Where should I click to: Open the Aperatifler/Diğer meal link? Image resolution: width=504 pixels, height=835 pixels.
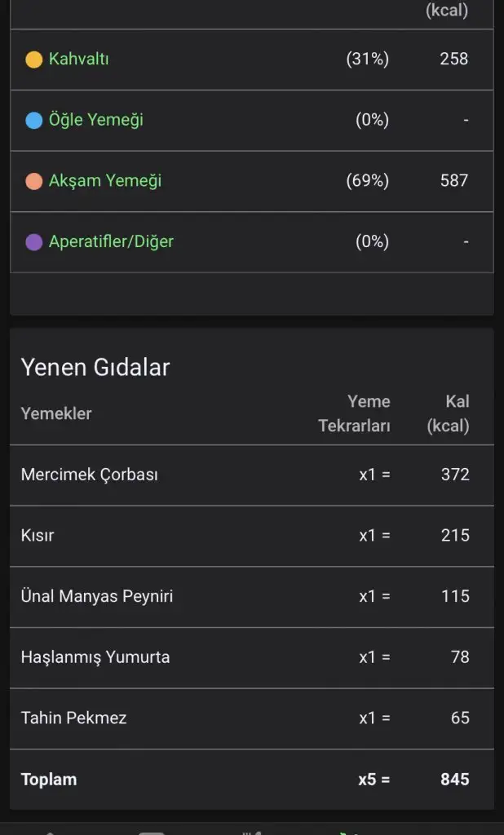(x=111, y=241)
